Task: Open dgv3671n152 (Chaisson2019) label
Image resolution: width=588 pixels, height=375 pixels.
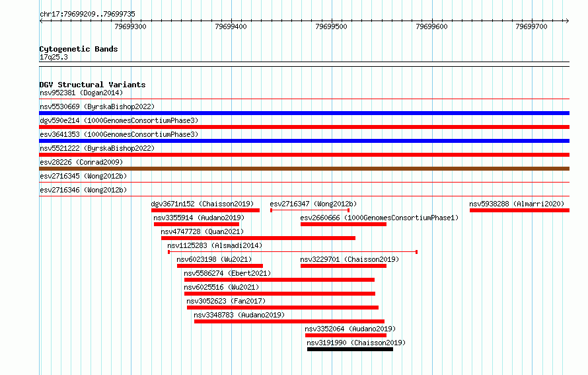Action: [x=203, y=204]
